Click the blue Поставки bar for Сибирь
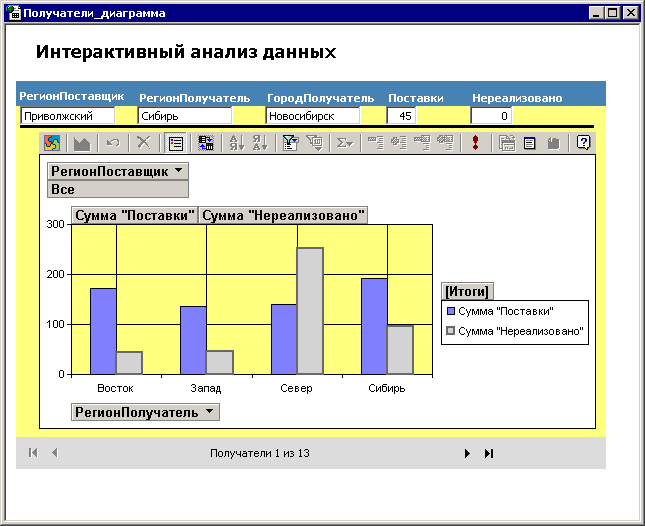Screen dimensions: 645x526 point(374,327)
